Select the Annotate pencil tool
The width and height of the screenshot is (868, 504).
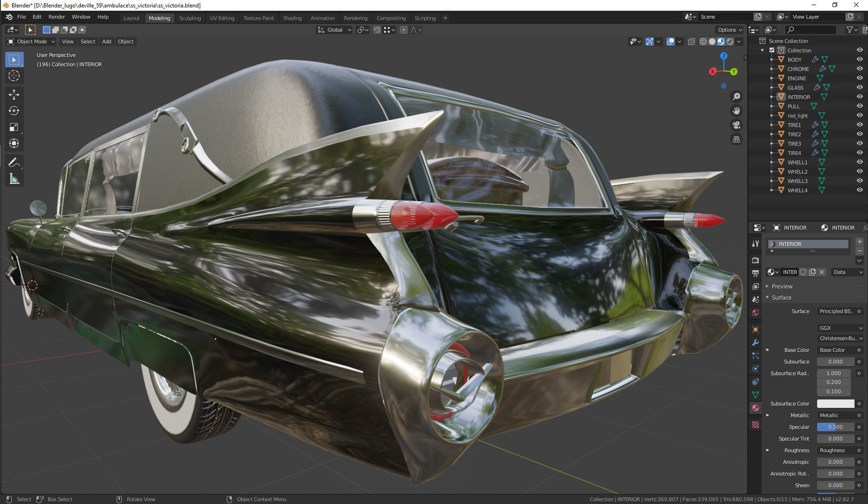point(14,163)
